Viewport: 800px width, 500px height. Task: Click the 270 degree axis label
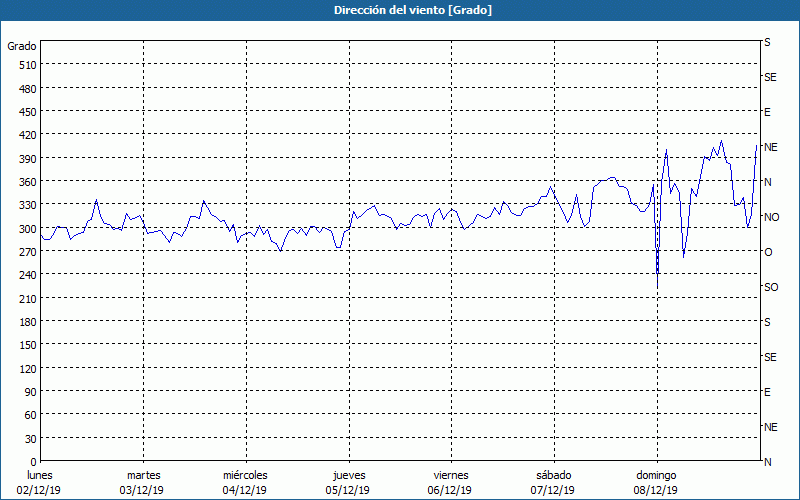[x=28, y=252]
